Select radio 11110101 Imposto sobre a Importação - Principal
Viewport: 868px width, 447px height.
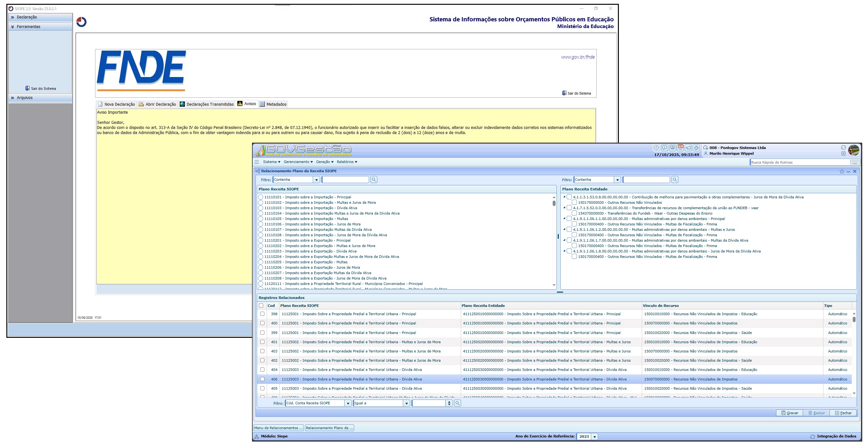[261, 197]
